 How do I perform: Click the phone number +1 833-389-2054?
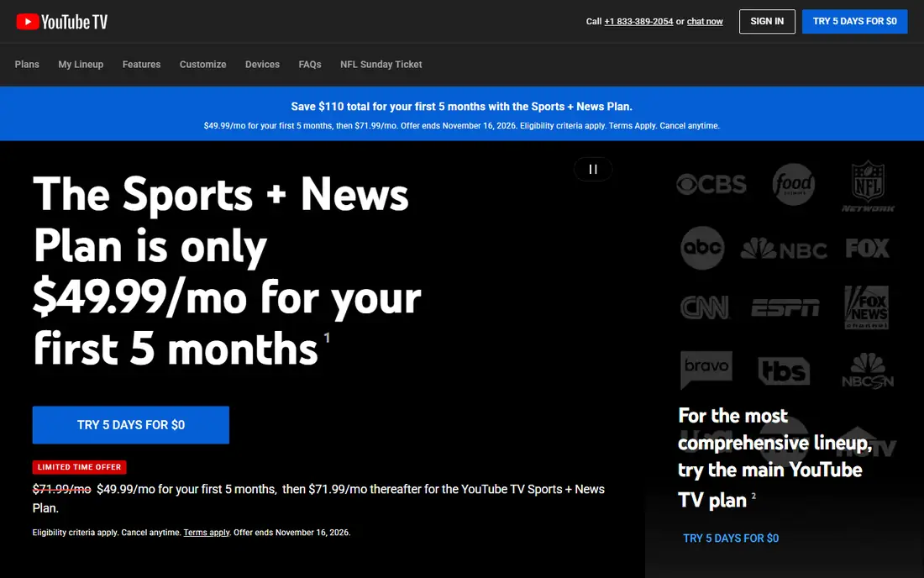(638, 21)
